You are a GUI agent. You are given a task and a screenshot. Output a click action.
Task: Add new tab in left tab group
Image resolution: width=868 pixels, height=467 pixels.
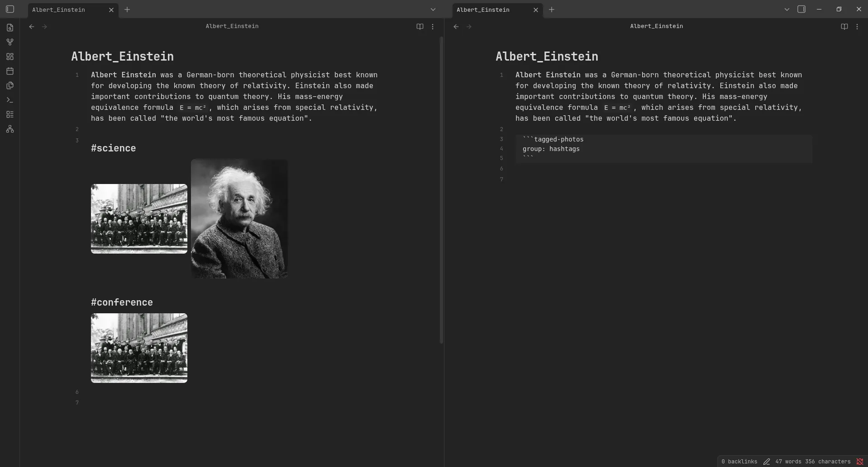click(127, 9)
